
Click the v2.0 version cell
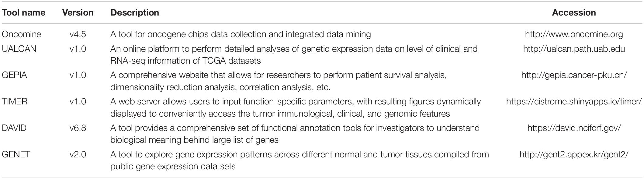pos(78,155)
